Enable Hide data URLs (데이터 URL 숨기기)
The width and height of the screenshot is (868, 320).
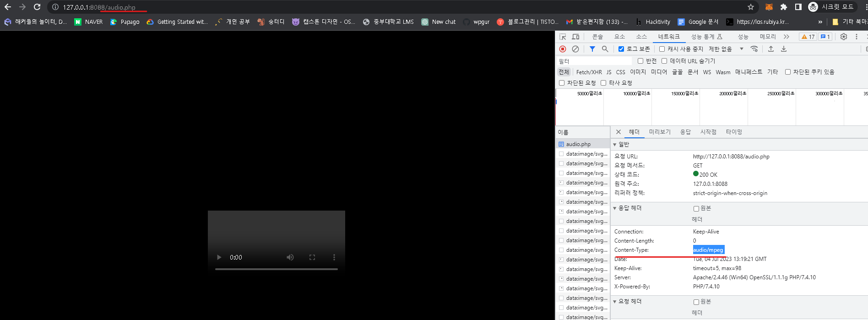point(664,61)
